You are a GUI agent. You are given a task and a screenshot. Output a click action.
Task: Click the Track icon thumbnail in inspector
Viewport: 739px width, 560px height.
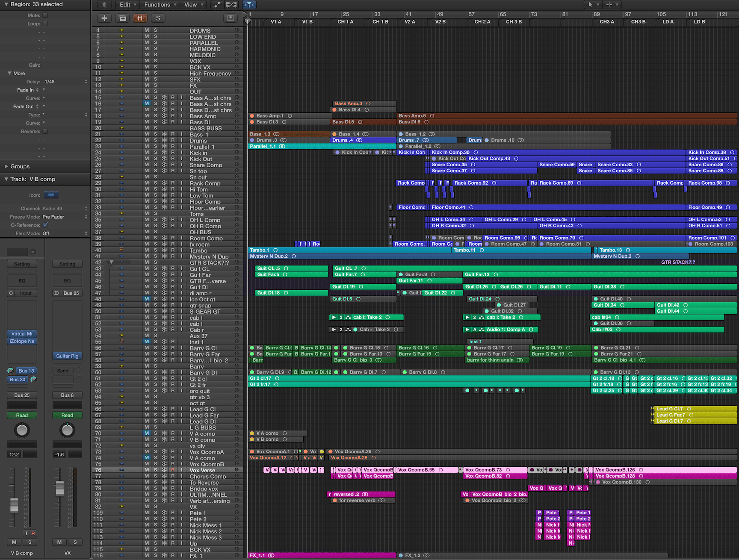click(51, 195)
